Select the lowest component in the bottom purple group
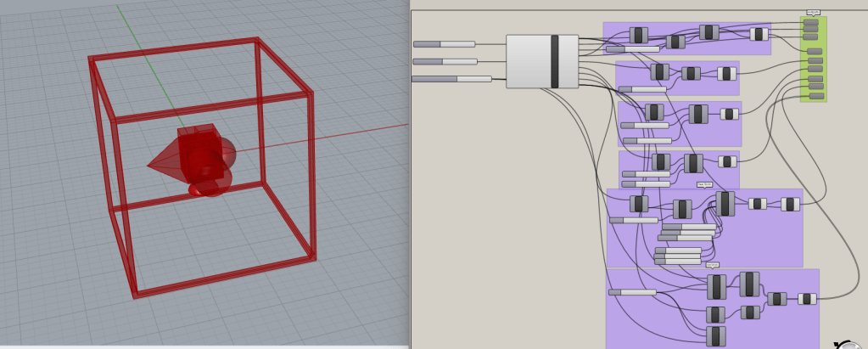Screen dimensions: 868x349 click(715, 336)
